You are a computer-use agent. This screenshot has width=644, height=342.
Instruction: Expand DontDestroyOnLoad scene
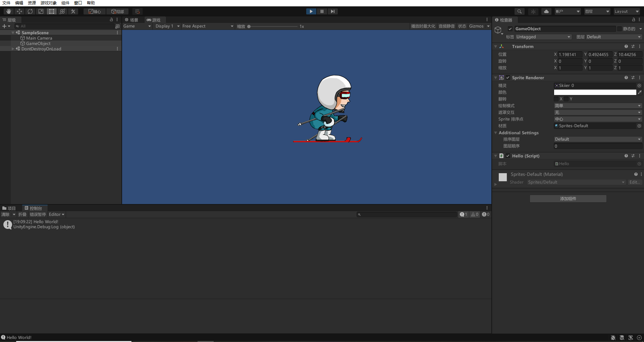(x=13, y=49)
